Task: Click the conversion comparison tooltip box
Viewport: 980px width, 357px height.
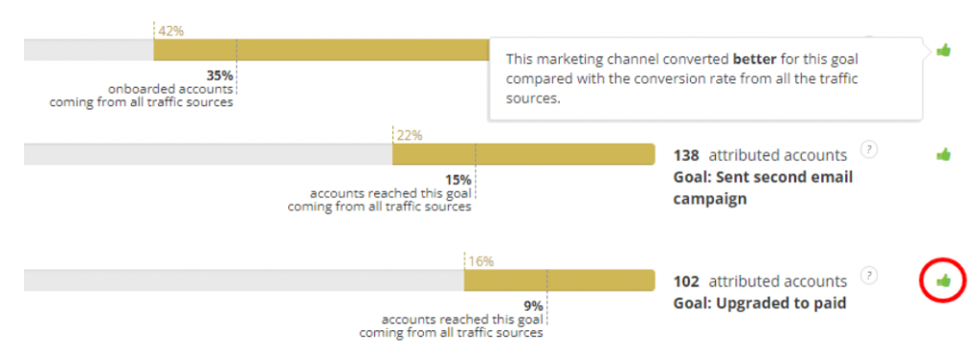Action: click(x=705, y=78)
